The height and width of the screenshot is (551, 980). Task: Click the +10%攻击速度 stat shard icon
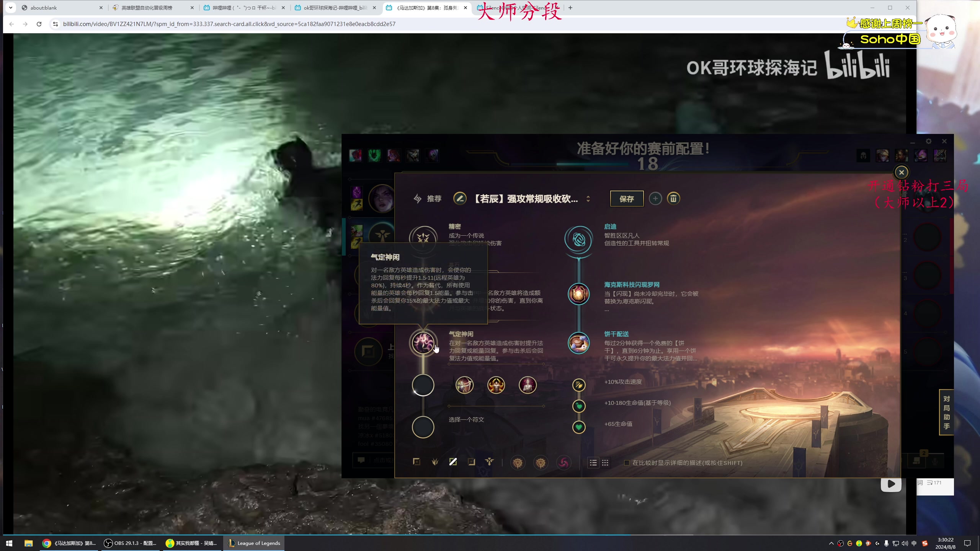click(579, 385)
